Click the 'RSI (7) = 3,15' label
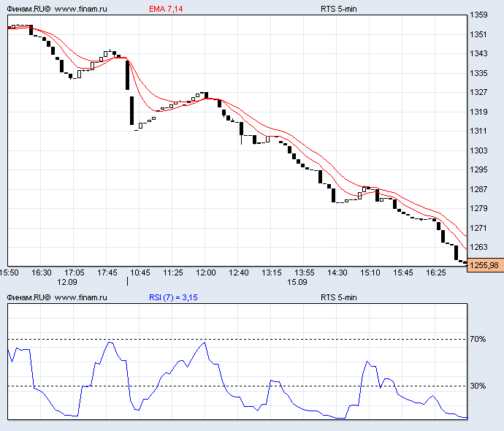 point(173,297)
